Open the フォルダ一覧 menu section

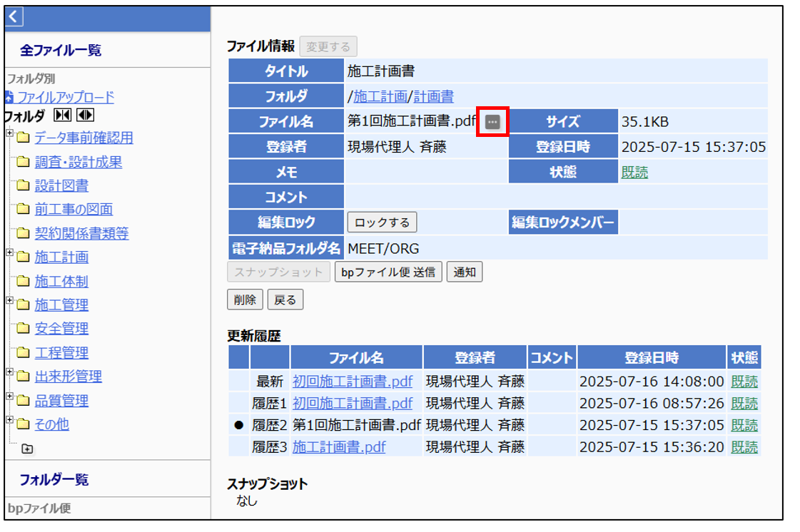(x=54, y=479)
